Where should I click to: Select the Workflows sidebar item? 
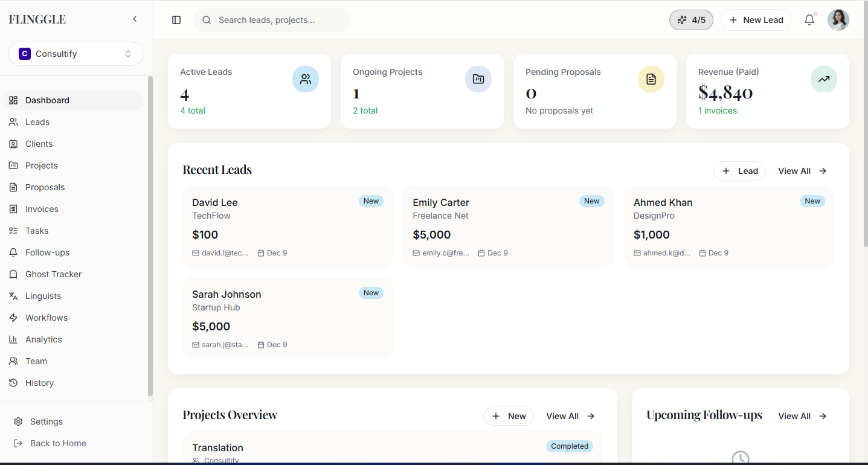coord(45,317)
